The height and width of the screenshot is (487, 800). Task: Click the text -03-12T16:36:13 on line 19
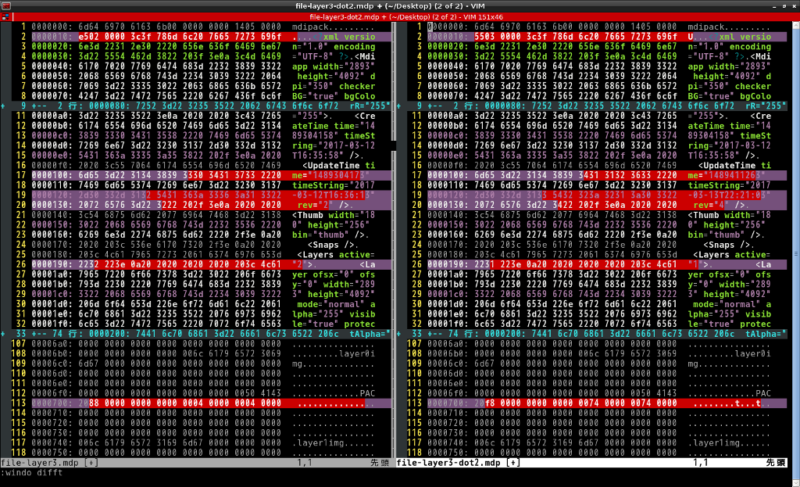tap(331, 195)
